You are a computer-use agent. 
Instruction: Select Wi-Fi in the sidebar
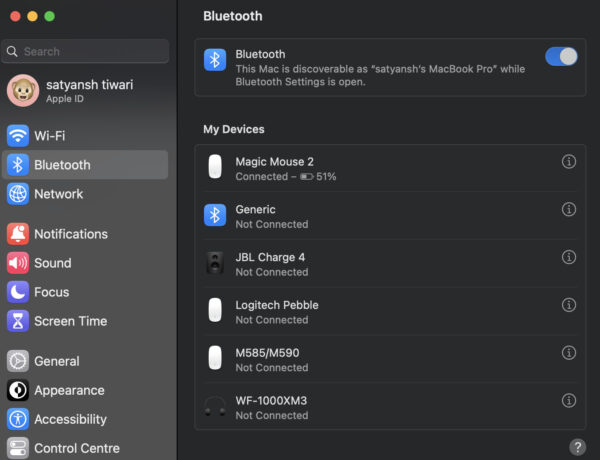point(85,136)
